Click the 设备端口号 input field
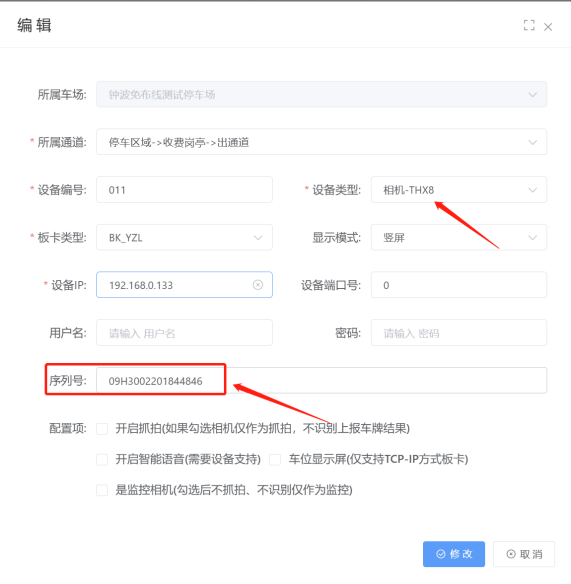 459,285
